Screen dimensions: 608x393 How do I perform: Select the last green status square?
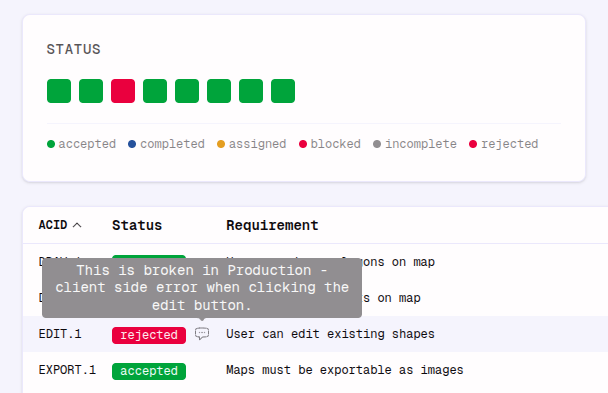click(283, 91)
